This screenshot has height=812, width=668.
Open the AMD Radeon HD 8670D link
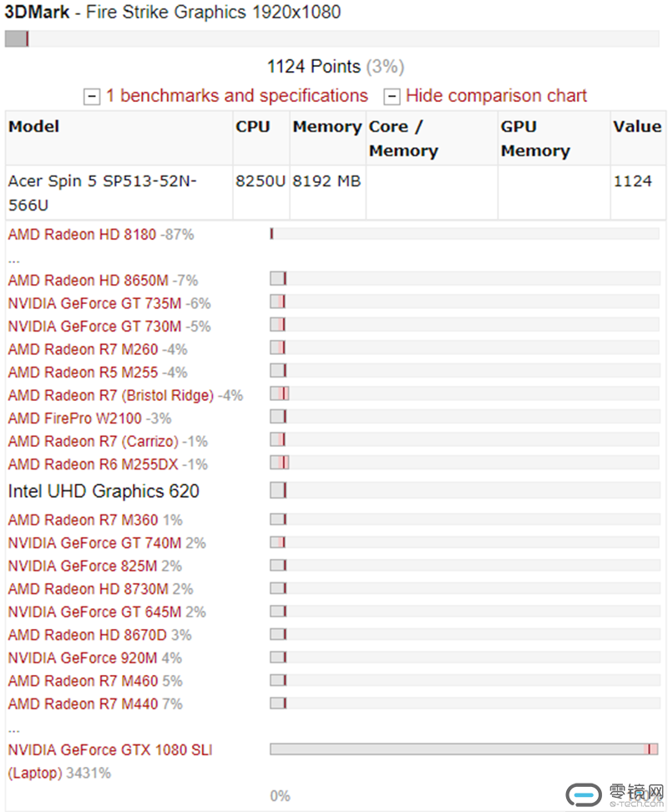coord(88,636)
